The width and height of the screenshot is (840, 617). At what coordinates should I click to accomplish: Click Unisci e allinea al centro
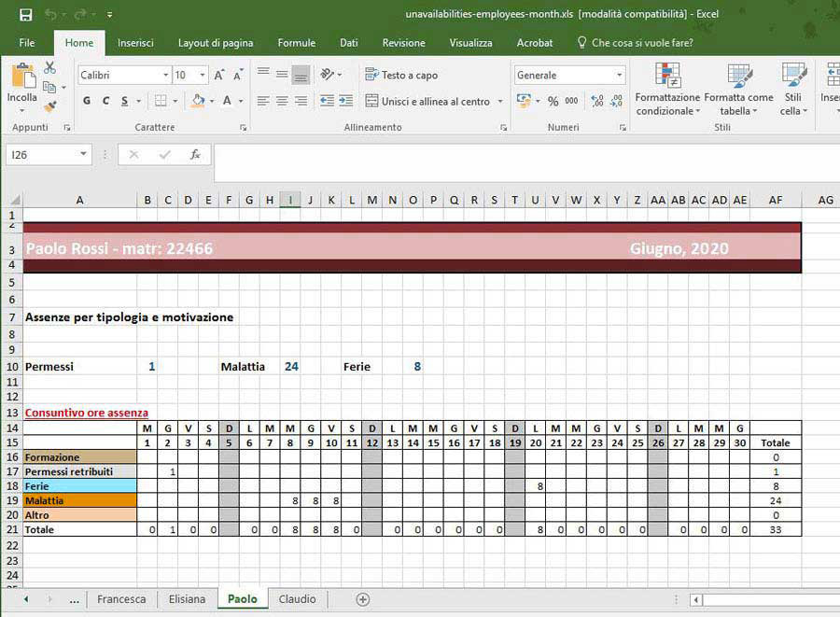tap(427, 101)
